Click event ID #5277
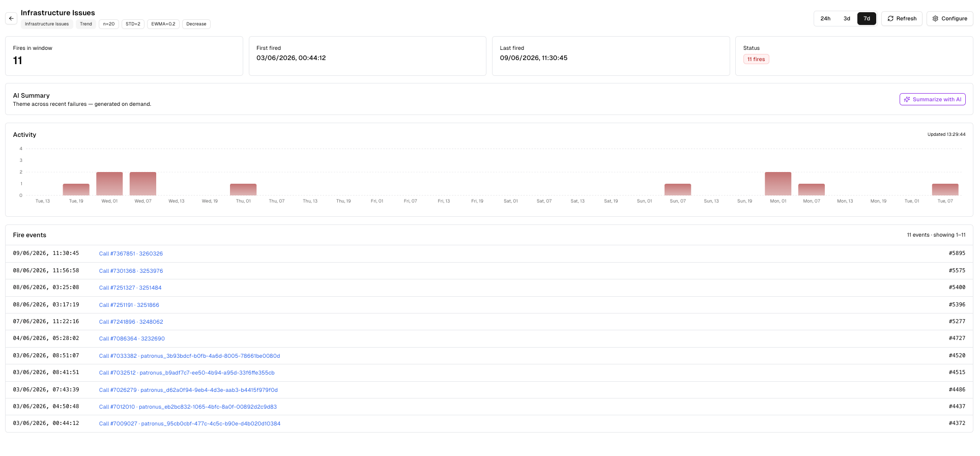Image resolution: width=980 pixels, height=456 pixels. (957, 322)
